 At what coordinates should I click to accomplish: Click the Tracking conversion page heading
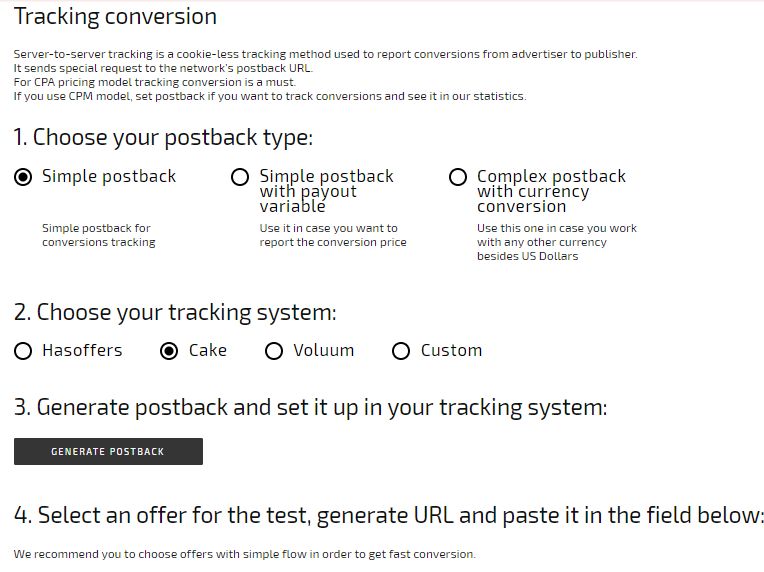pyautogui.click(x=115, y=17)
